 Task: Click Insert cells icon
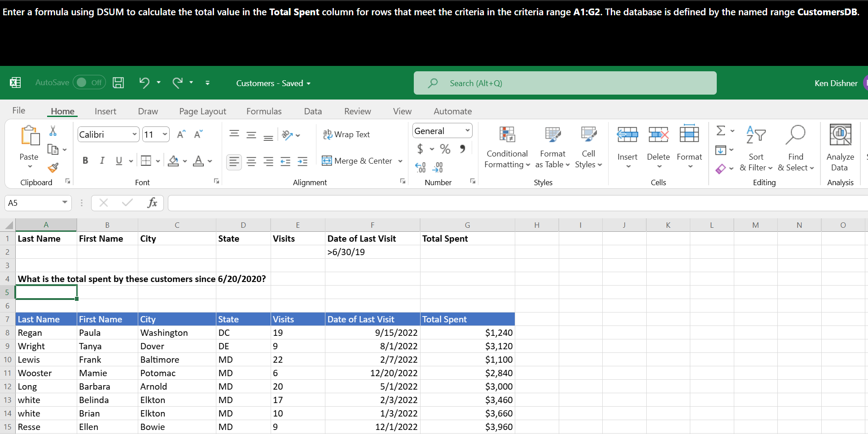(x=627, y=134)
